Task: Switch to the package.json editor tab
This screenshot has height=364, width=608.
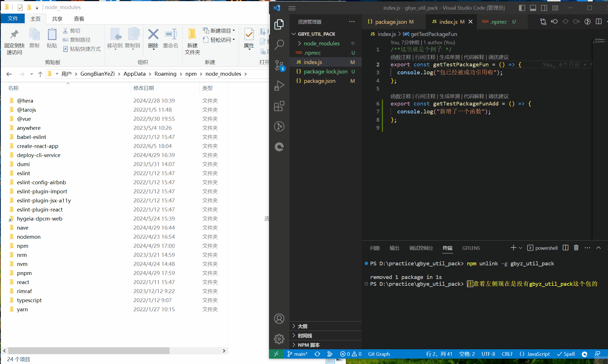Action: (391, 22)
